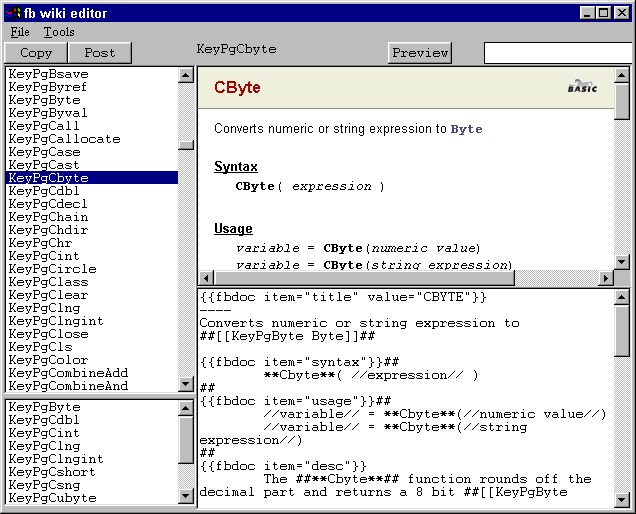Select KeyPgByref in page list
Image resolution: width=636 pixels, height=514 pixels.
point(92,87)
